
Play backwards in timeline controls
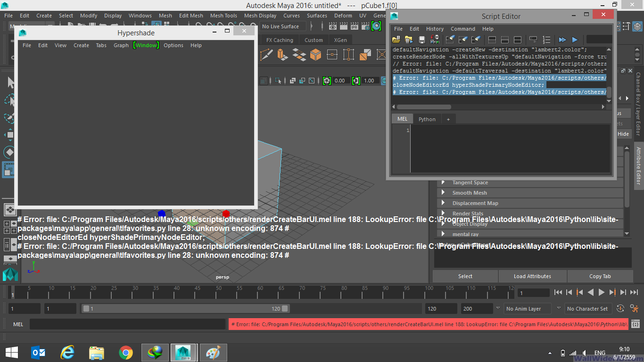[x=591, y=292]
